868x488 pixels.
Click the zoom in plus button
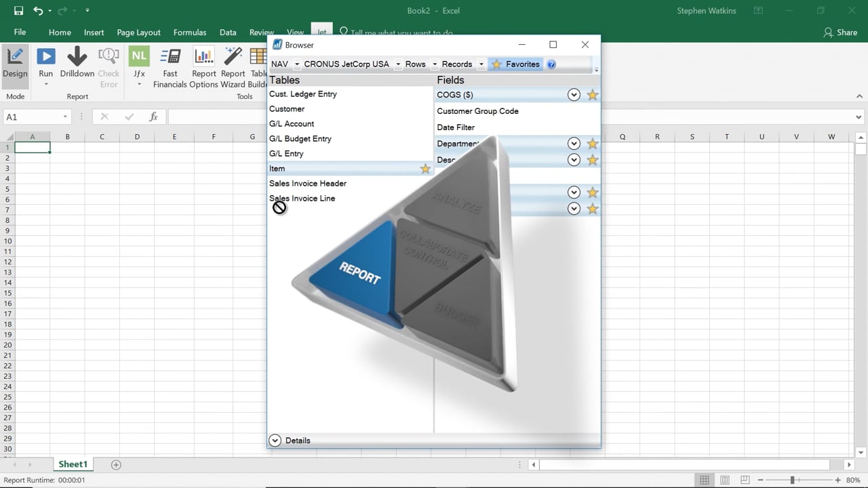pyautogui.click(x=838, y=480)
